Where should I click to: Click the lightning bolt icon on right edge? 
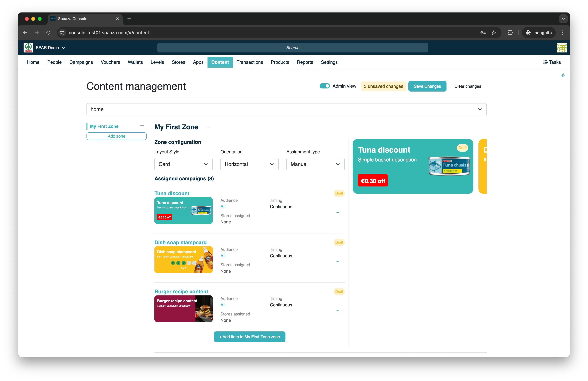563,75
